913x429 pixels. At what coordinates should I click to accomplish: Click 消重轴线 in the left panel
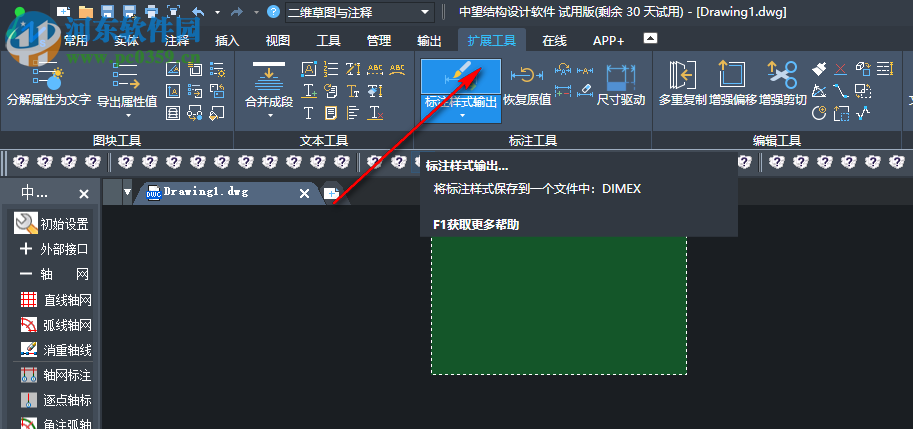(55, 350)
